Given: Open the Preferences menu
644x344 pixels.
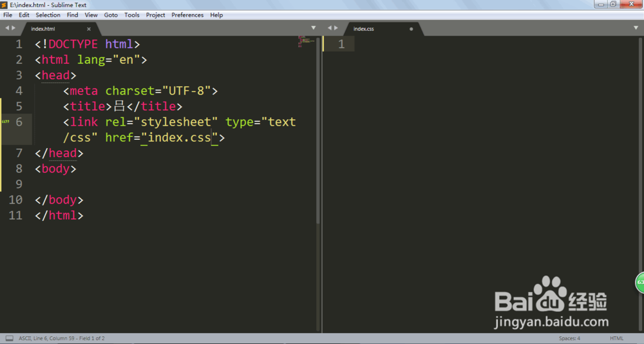Looking at the screenshot, I should coord(187,15).
